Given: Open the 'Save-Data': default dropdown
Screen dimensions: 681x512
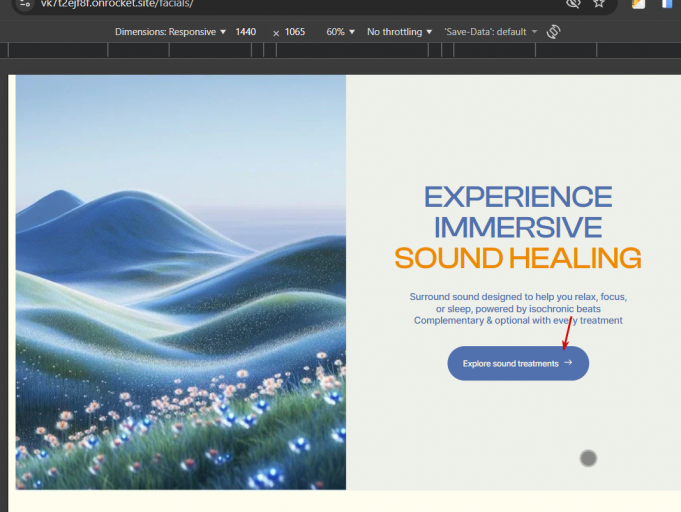Looking at the screenshot, I should click(490, 32).
